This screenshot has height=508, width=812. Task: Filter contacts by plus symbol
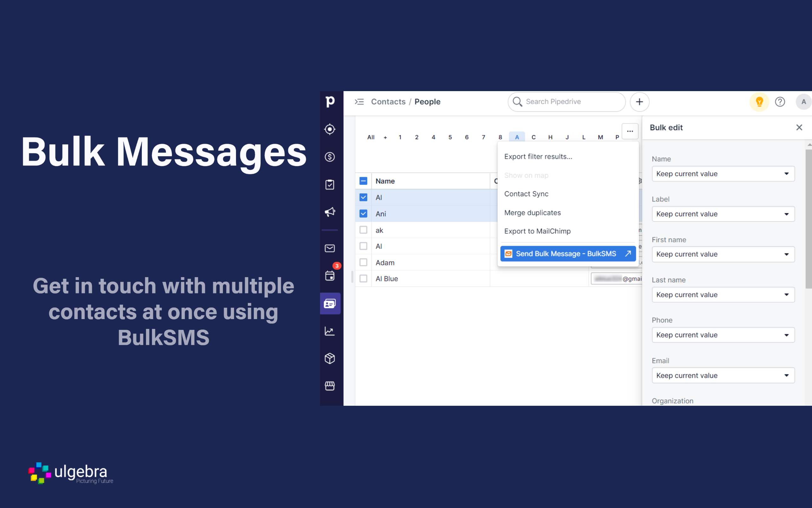point(385,137)
